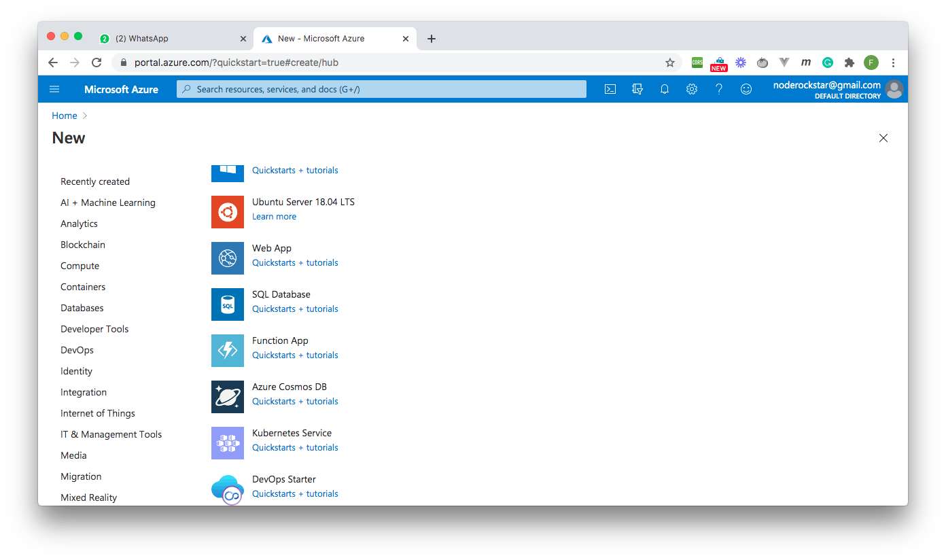Screen dimensions: 946x560
Task: Select the Kubernetes Service icon
Action: 227,443
